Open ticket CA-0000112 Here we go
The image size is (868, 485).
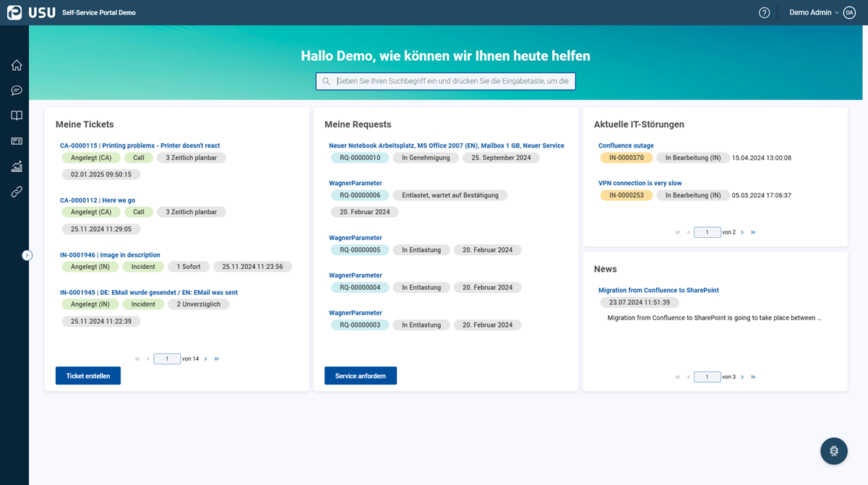tap(98, 200)
